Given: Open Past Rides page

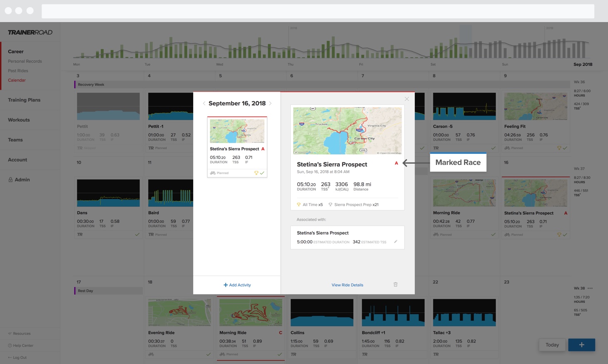Looking at the screenshot, I should pos(18,71).
